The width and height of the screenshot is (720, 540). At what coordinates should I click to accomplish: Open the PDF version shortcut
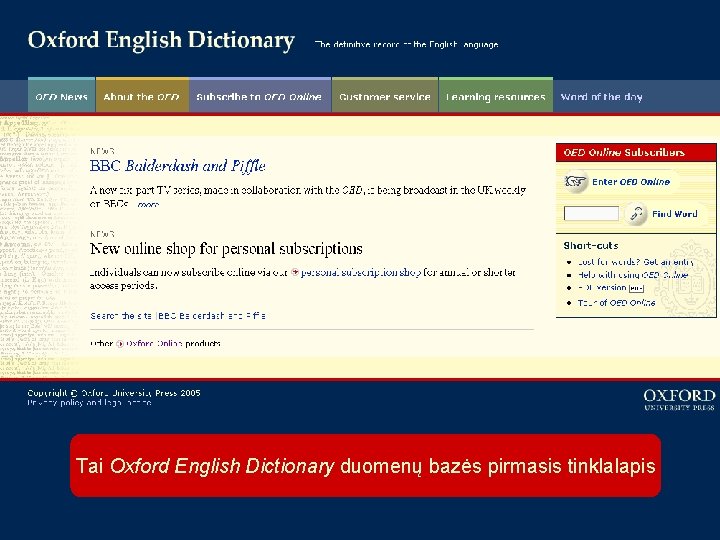point(602,288)
